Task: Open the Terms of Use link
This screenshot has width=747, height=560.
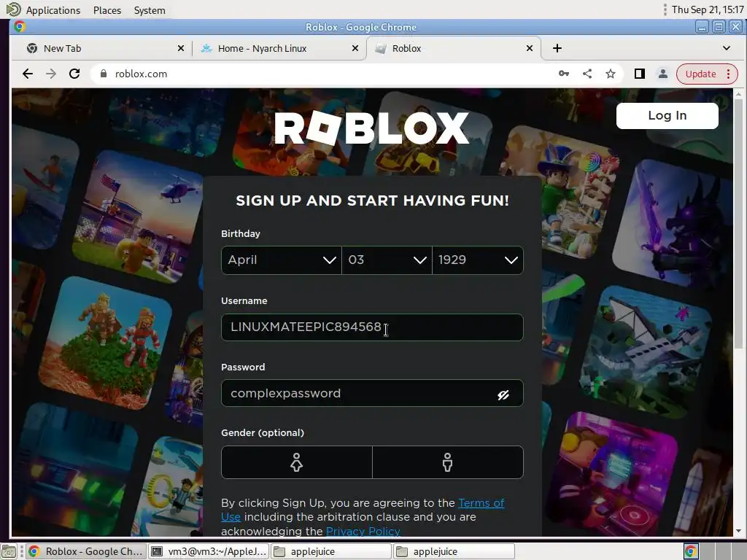Action: point(481,503)
